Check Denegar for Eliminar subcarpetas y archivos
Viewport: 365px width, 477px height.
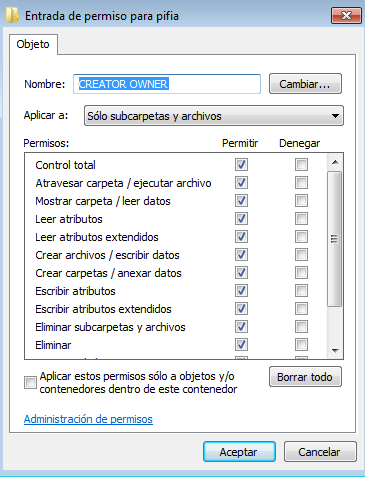(x=301, y=326)
